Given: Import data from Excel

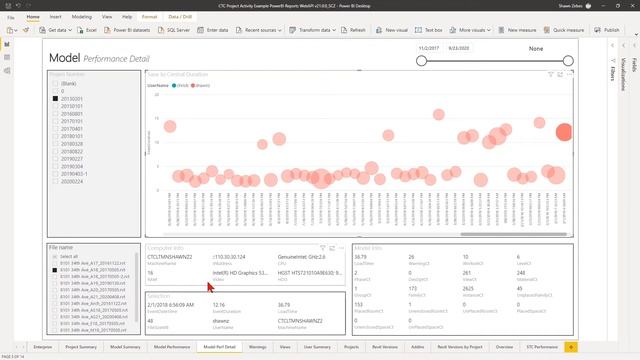Looking at the screenshot, I should click(87, 30).
